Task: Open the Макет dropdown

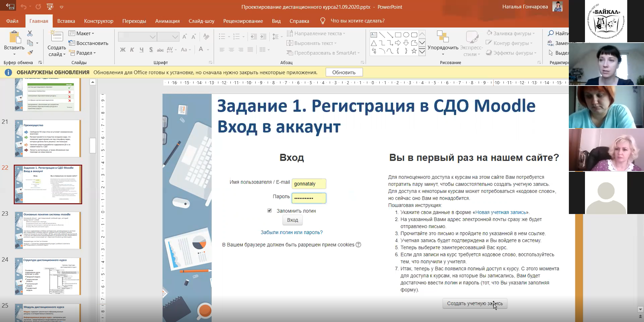Action: pos(82,34)
